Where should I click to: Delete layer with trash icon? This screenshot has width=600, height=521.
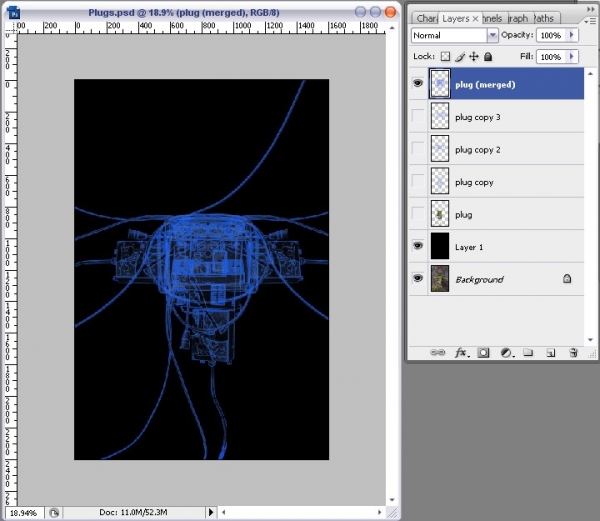click(573, 353)
